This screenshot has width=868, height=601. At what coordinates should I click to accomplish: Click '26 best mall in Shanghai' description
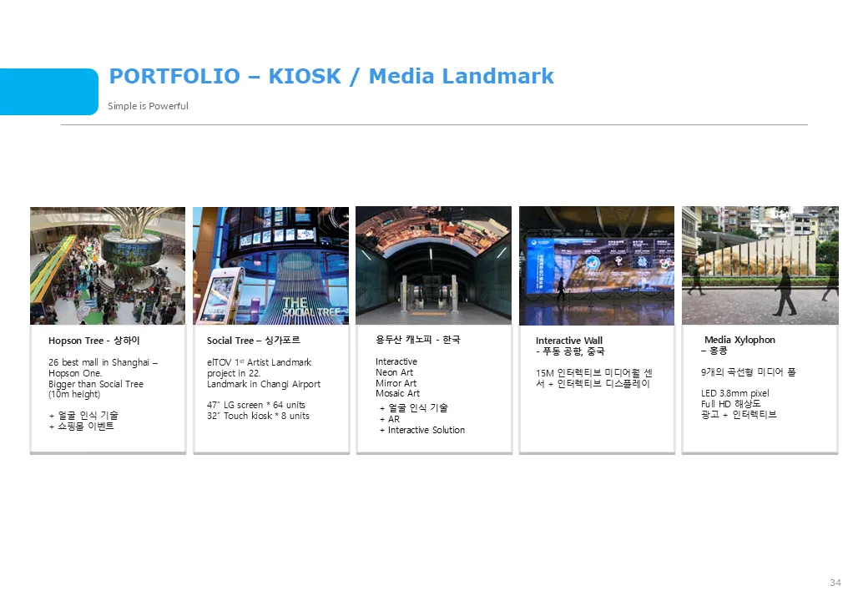tap(103, 362)
